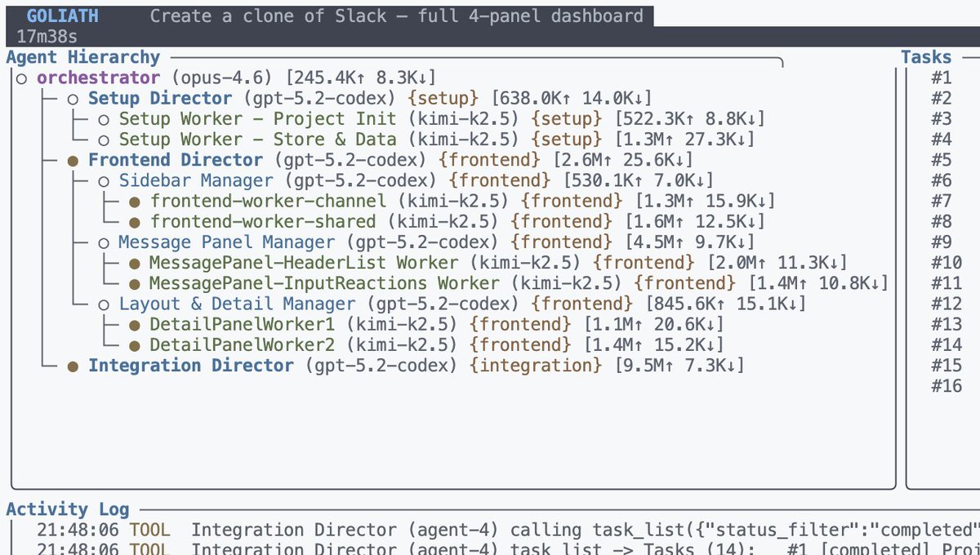Click the active dot beside DetailPanelWorker1
The image size is (980, 555).
click(135, 325)
